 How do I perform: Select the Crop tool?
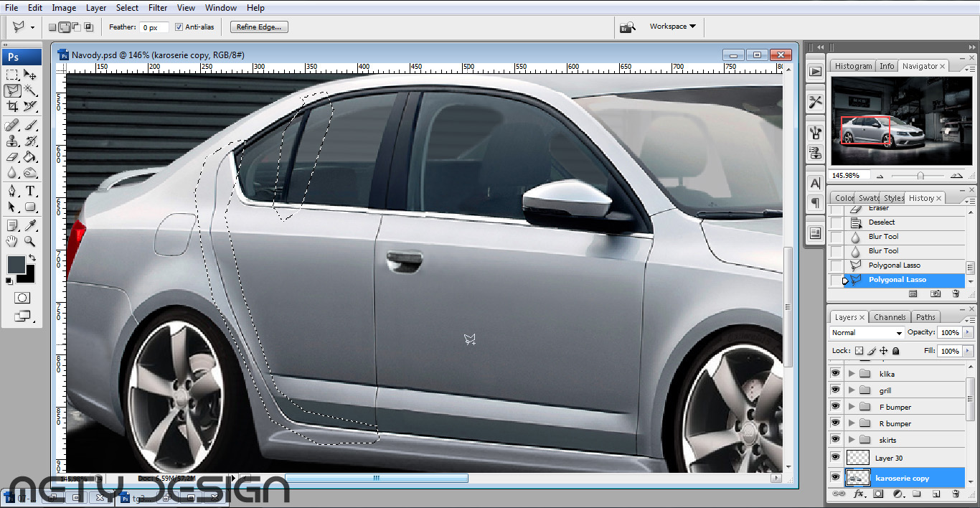(x=12, y=106)
